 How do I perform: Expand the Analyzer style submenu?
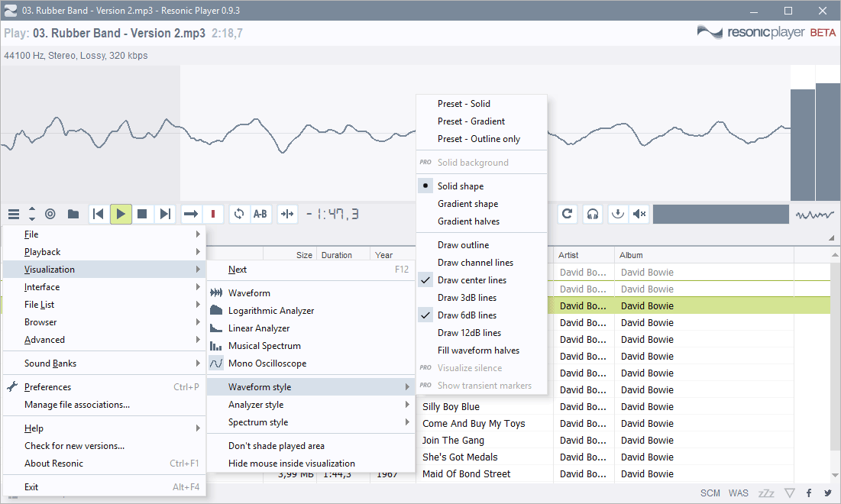click(x=311, y=405)
